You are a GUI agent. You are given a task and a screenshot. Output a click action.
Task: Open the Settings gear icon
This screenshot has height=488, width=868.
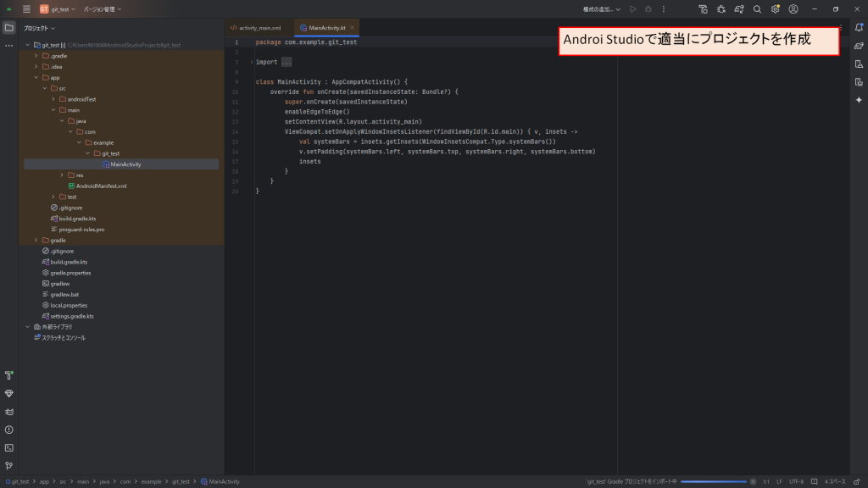775,8
